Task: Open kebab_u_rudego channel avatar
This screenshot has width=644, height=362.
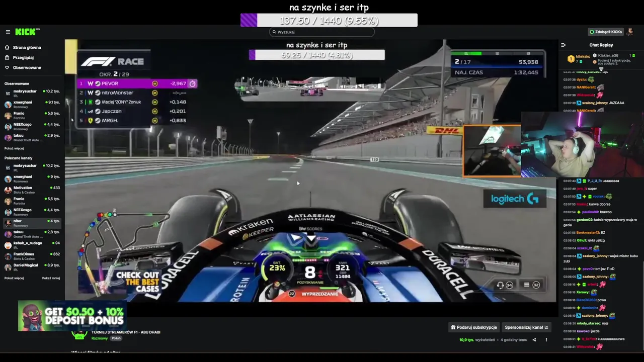Action: 8,245
